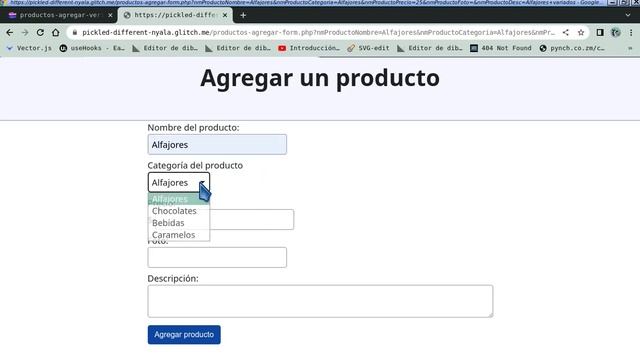This screenshot has height=360, width=640.
Task: Bookmark this page with the star
Action: point(581,32)
